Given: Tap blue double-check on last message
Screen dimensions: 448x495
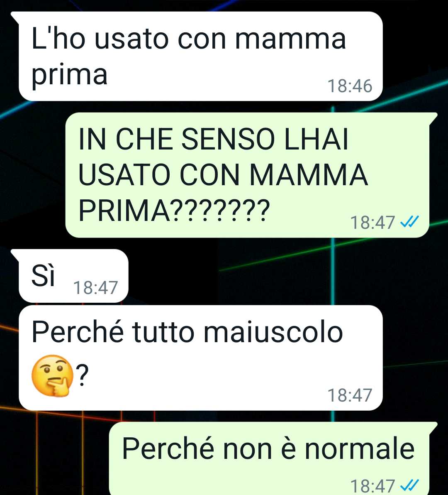Looking at the screenshot, I should (x=409, y=485).
